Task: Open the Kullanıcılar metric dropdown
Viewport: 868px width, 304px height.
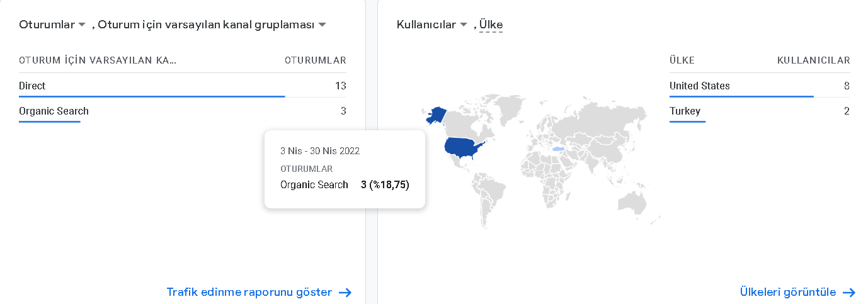Action: point(432,25)
